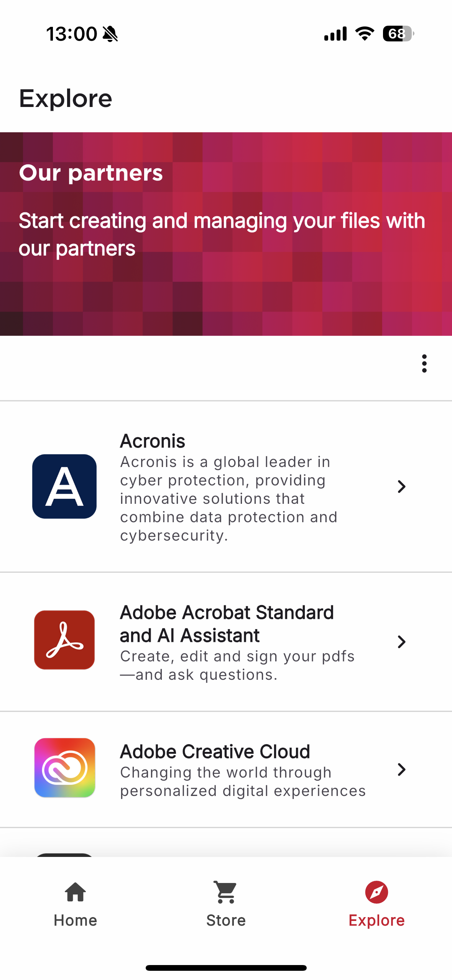
Task: Switch to the Store tab label
Action: [x=226, y=920]
